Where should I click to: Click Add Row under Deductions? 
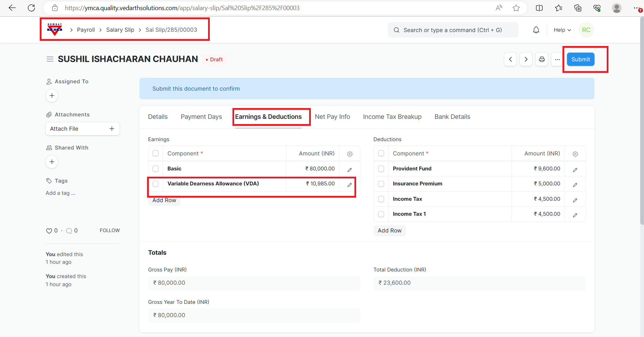(389, 230)
